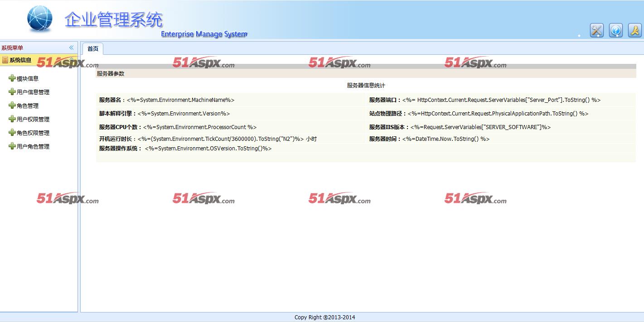Click the Enterprise Manage System subtitle
644x322 pixels.
204,34
